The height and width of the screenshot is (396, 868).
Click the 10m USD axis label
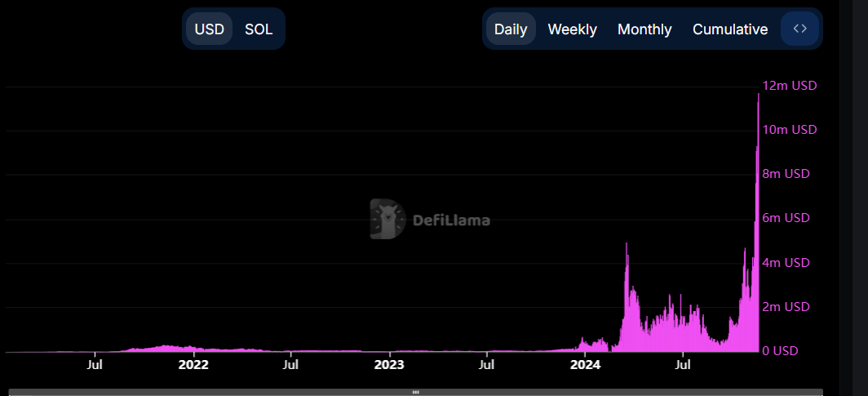click(789, 130)
